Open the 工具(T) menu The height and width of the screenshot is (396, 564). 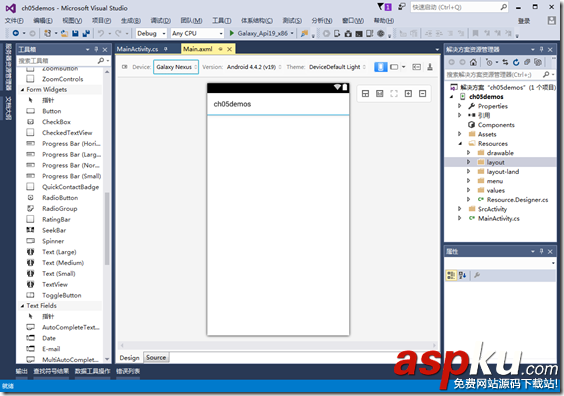click(x=222, y=21)
